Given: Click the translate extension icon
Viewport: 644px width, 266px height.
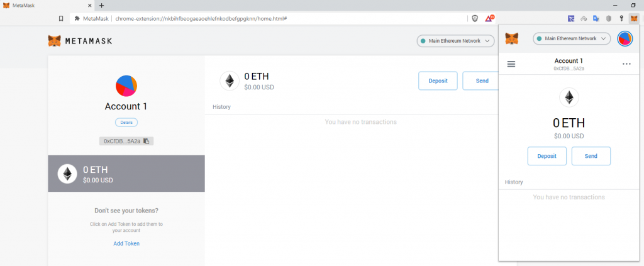Looking at the screenshot, I should [596, 18].
